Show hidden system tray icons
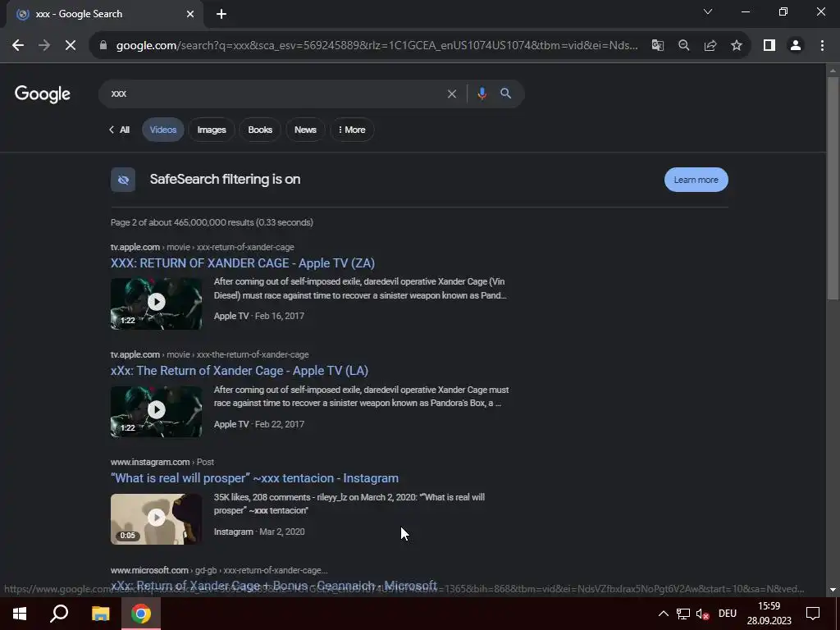 click(x=663, y=614)
